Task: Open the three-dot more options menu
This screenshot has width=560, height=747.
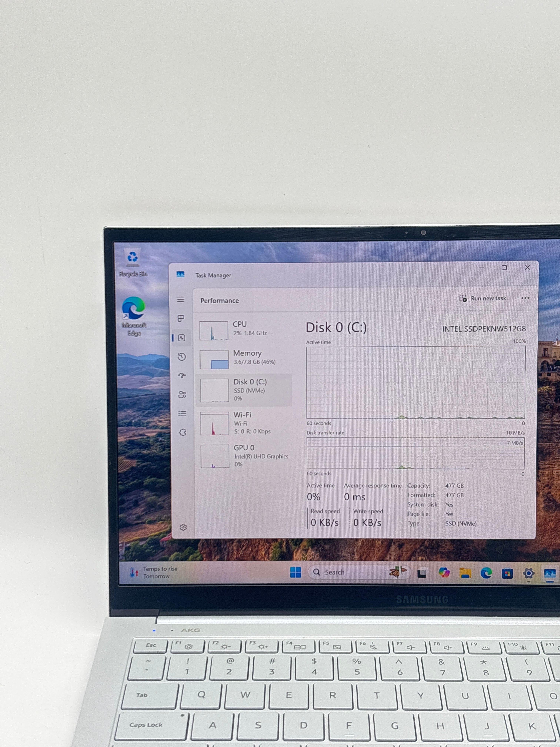Action: [525, 298]
